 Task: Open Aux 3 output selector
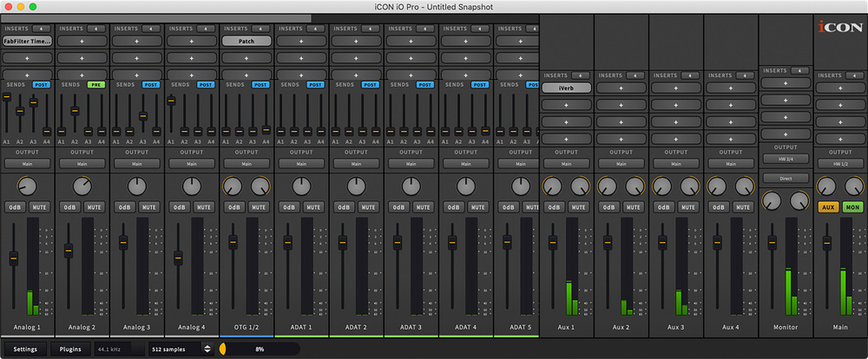(676, 164)
